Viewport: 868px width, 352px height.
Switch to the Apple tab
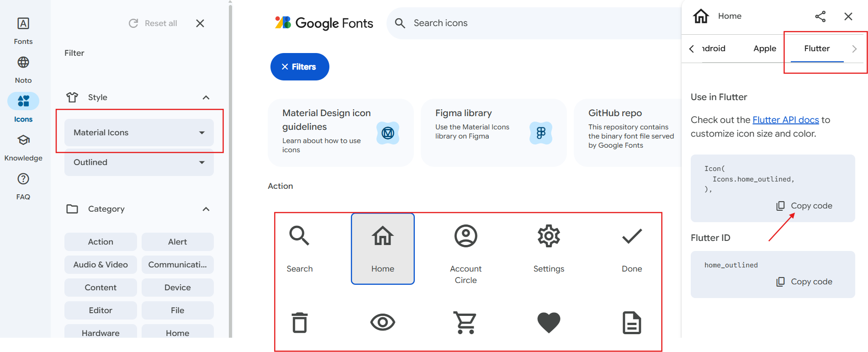point(765,48)
